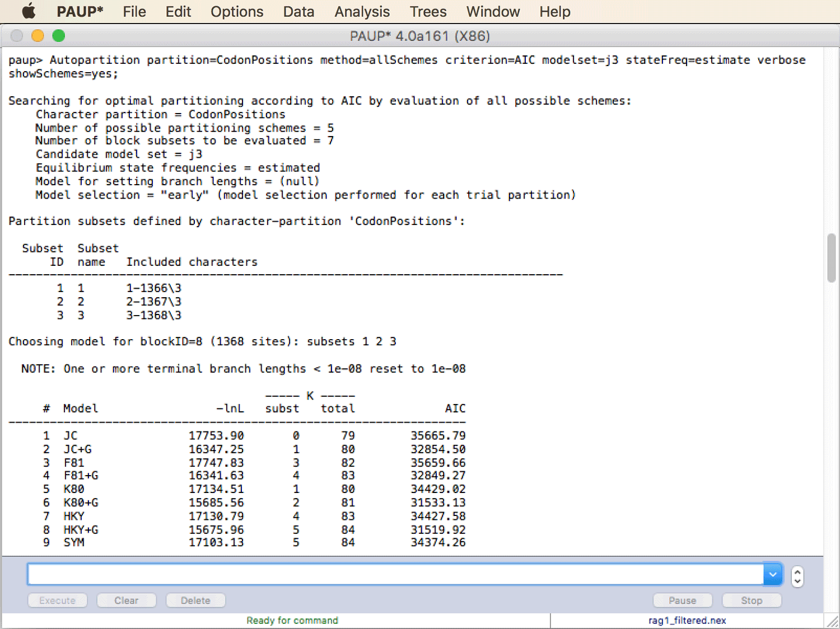Viewport: 840px width, 629px height.
Task: Open the Analysis menu
Action: (x=362, y=11)
